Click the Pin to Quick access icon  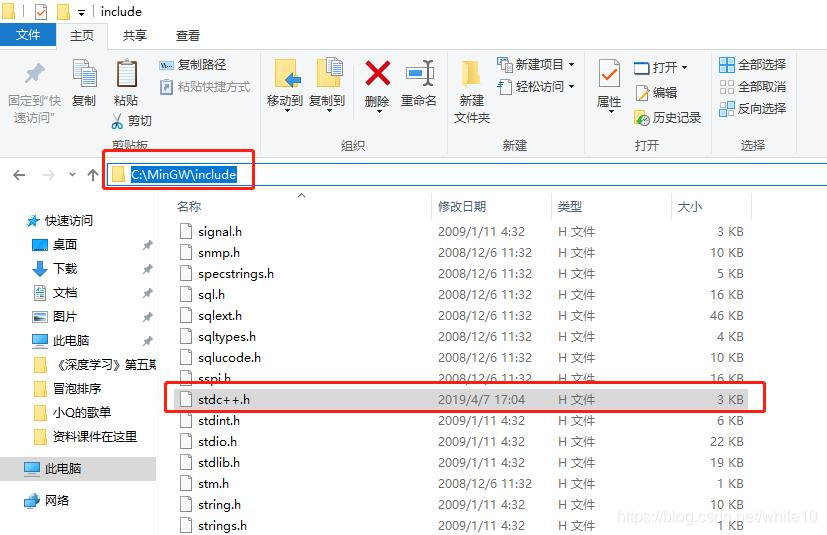click(x=35, y=73)
